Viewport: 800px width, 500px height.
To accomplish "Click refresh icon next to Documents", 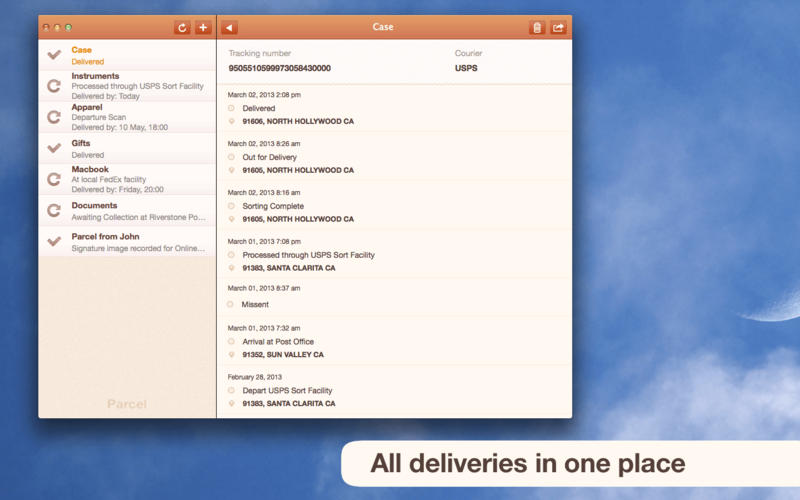I will tap(54, 210).
